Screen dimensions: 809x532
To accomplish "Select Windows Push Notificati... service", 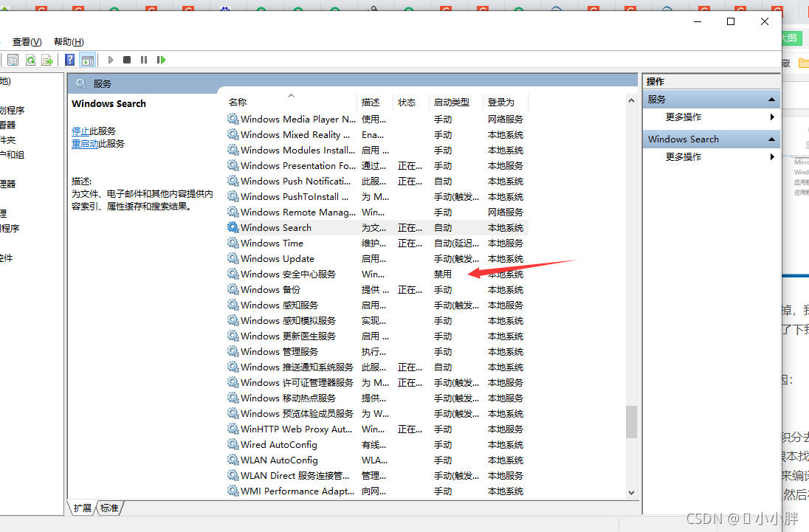I will [377, 181].
